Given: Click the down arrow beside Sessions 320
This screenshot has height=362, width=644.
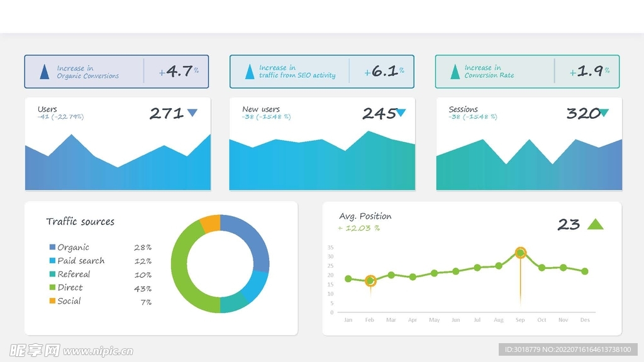Looking at the screenshot, I should pos(604,113).
